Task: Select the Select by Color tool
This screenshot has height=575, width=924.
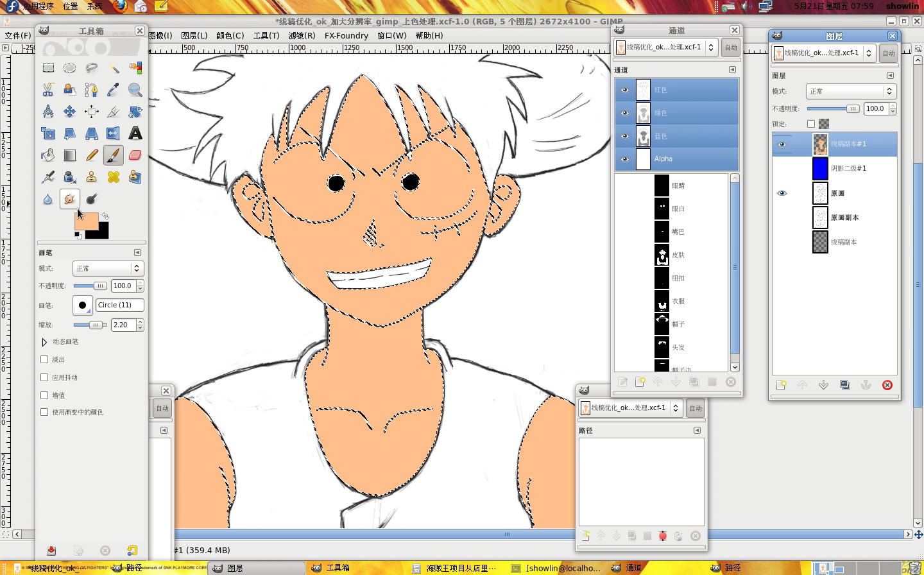Action: coord(135,68)
